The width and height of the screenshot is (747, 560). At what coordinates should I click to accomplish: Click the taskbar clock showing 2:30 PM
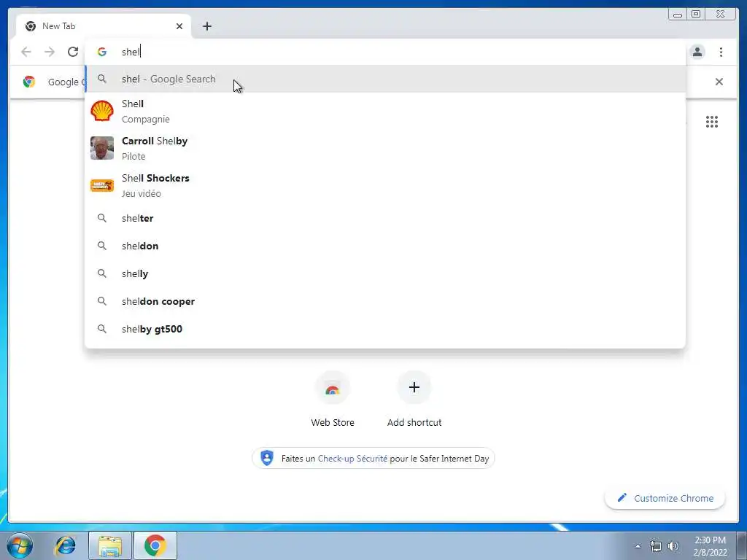[x=710, y=546]
